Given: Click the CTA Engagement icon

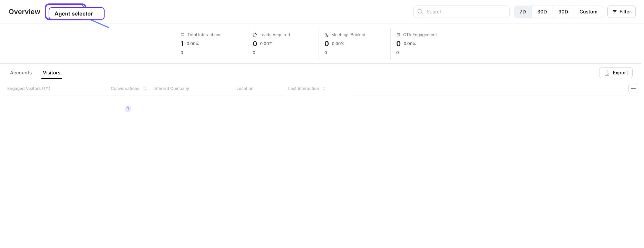Looking at the screenshot, I should tap(398, 35).
